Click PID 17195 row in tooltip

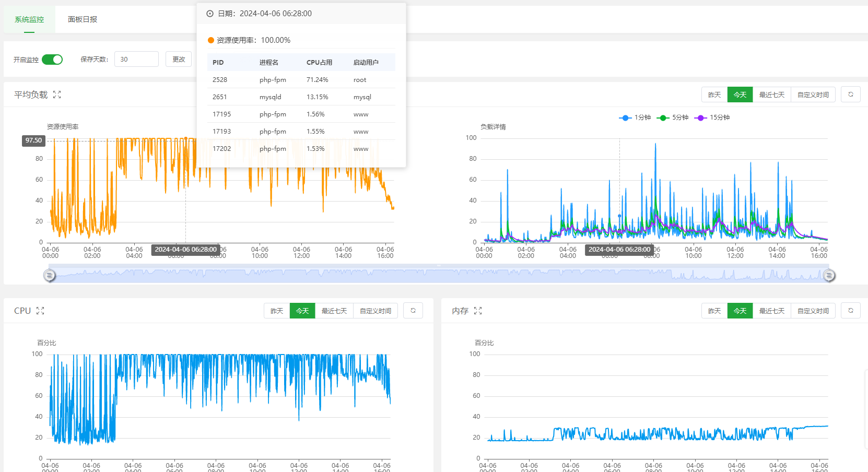[301, 114]
